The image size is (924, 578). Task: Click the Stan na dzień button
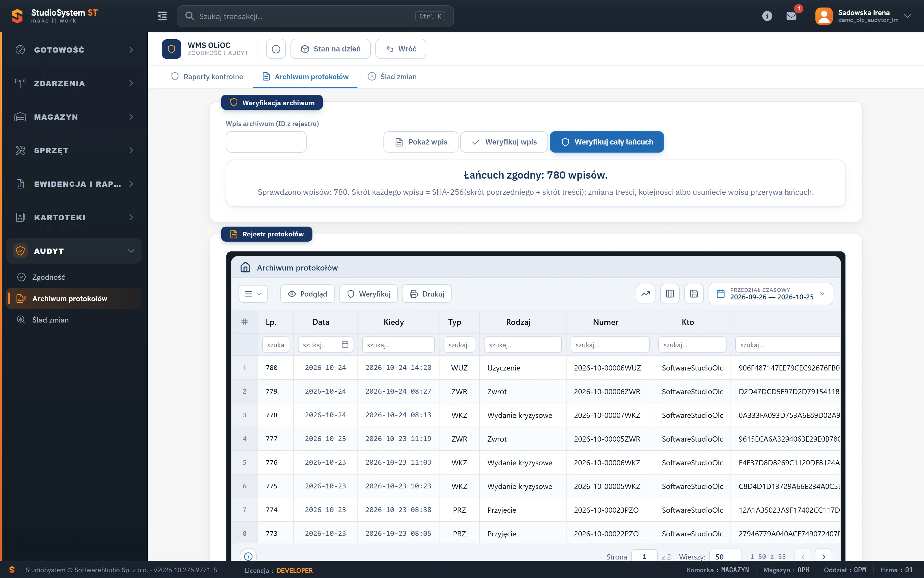tap(330, 49)
